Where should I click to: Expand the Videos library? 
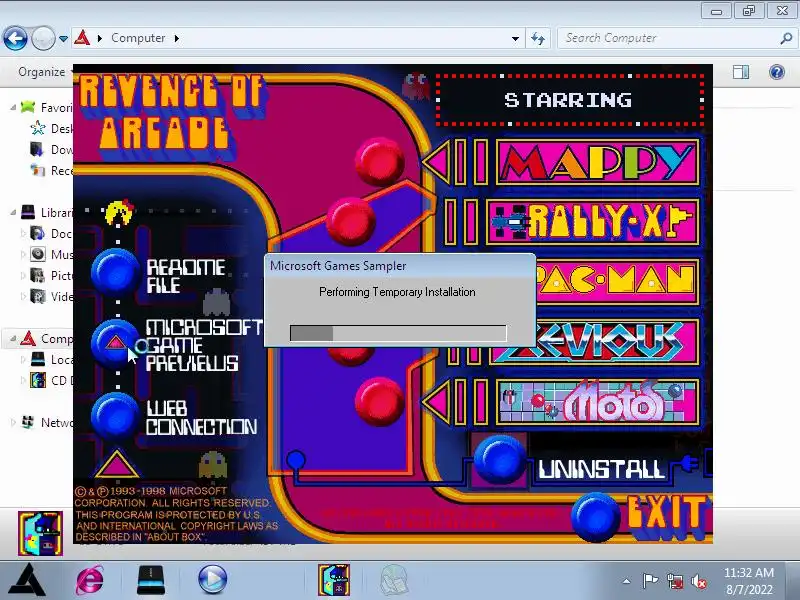tap(23, 296)
